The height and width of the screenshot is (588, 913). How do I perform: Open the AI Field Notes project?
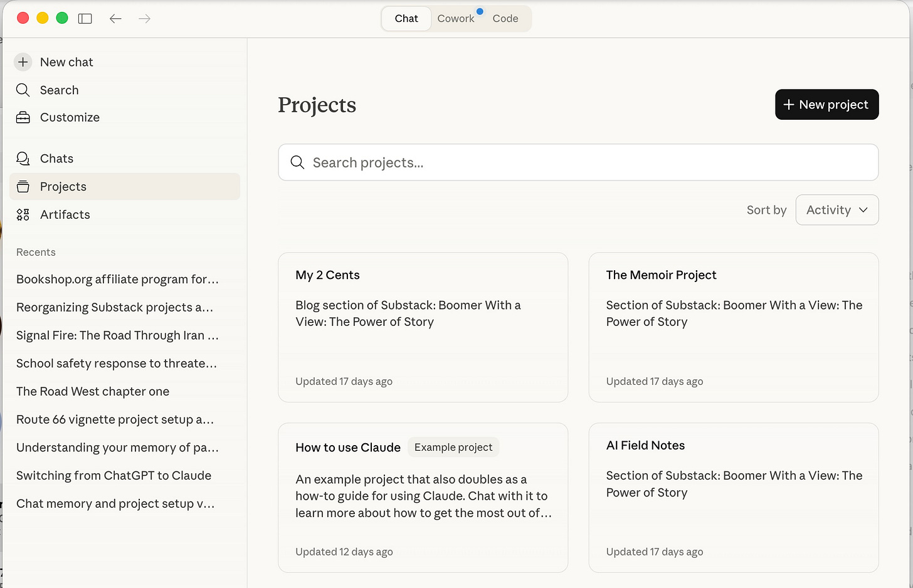point(733,497)
